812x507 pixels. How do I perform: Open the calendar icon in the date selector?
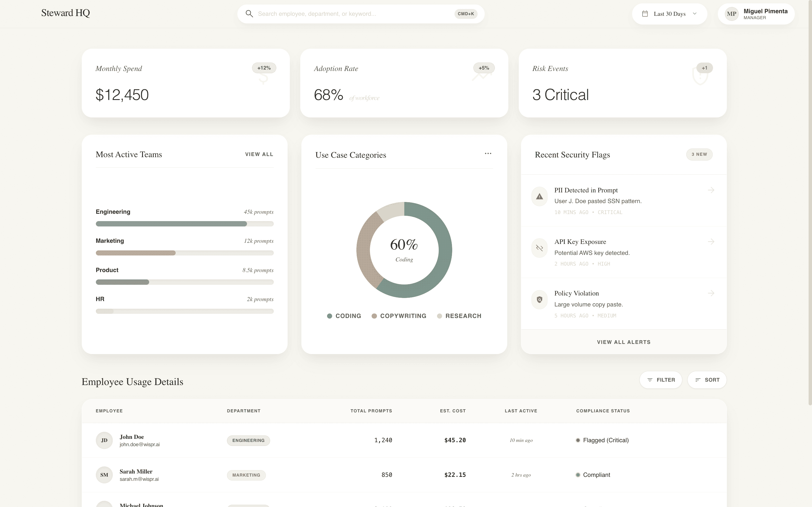645,14
